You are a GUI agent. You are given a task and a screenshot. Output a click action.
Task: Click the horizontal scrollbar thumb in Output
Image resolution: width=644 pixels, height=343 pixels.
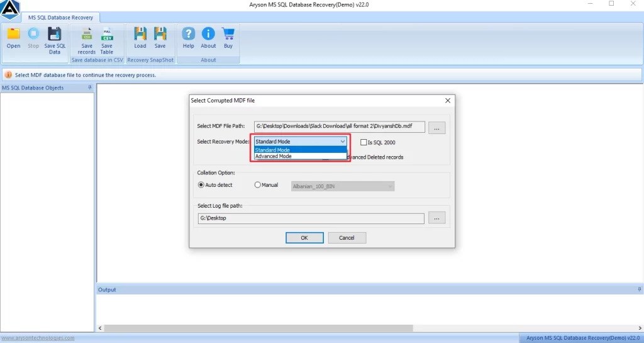258,329
